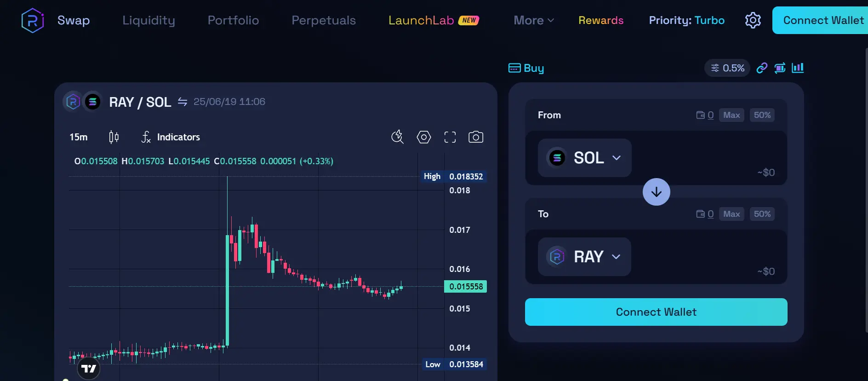
Task: Copy swap link via chain icon
Action: (x=762, y=68)
